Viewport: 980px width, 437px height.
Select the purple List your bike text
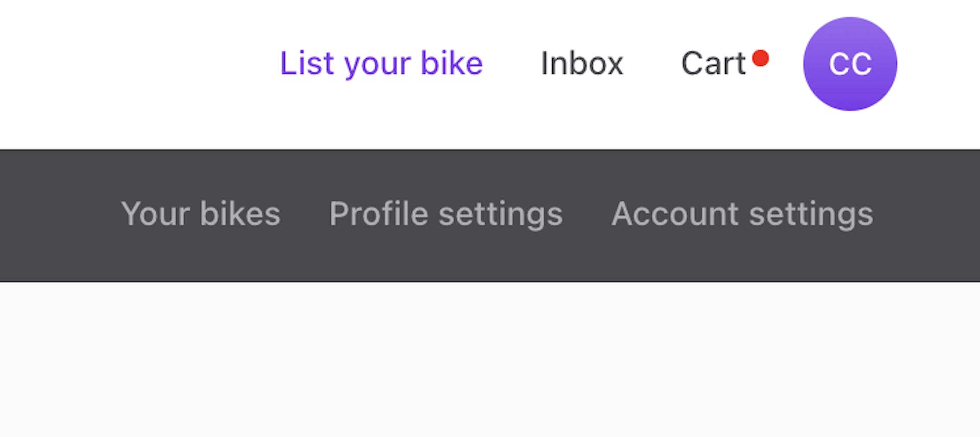[381, 64]
